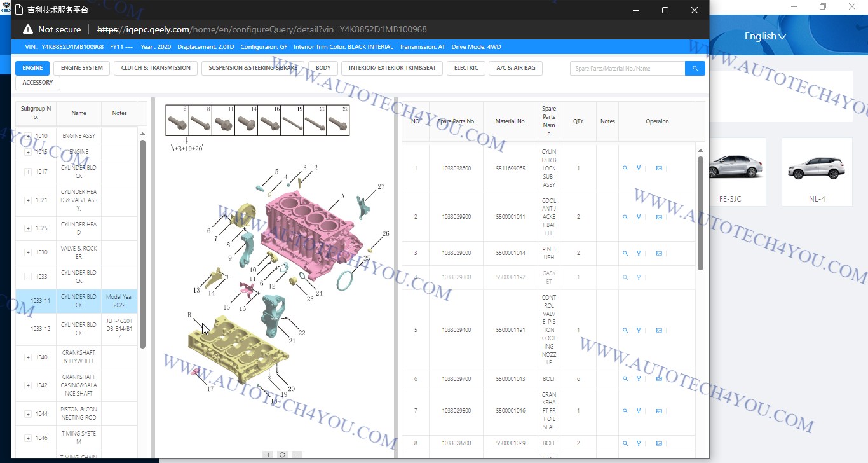This screenshot has width=868, height=463.
Task: Zoom out of the parts diagram
Action: coord(297,455)
